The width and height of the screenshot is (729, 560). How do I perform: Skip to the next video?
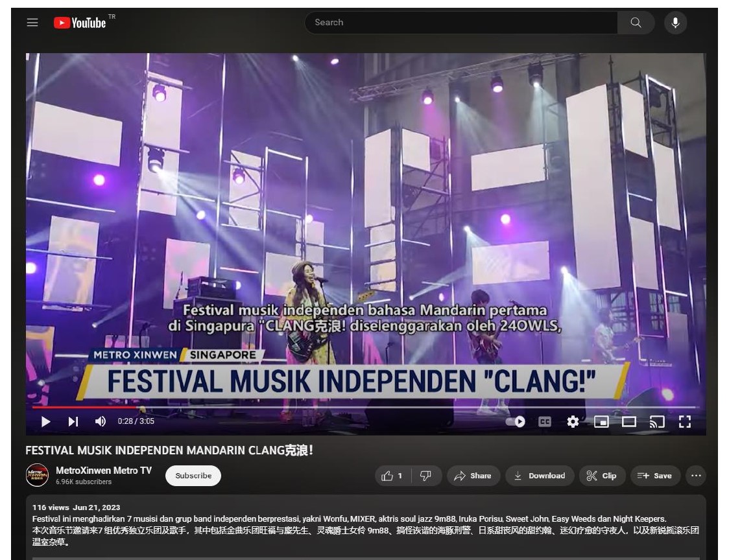73,421
